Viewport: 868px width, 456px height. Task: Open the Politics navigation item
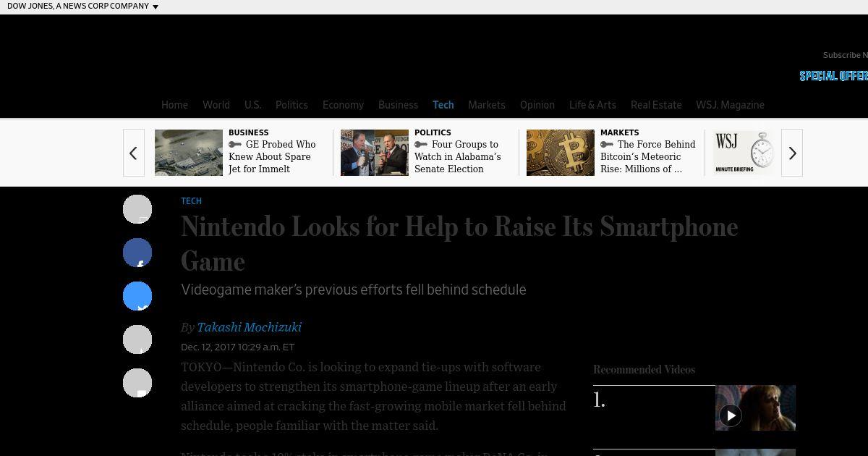[292, 105]
